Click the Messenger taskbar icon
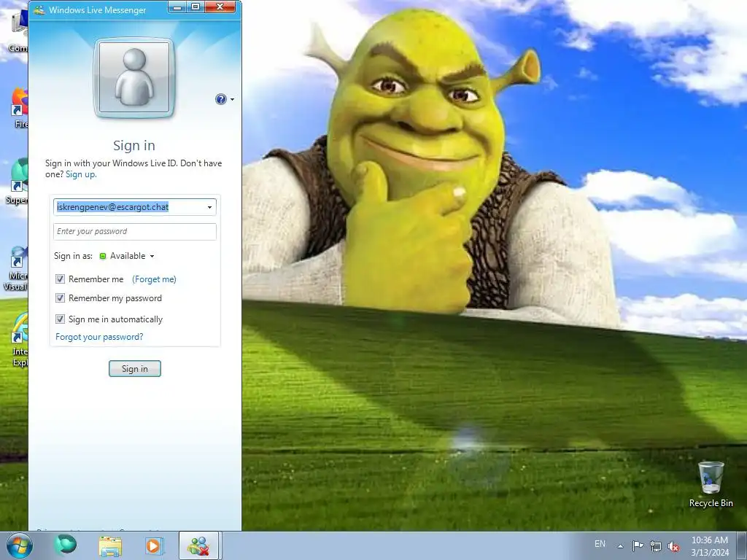This screenshot has height=560, width=747. (198, 545)
